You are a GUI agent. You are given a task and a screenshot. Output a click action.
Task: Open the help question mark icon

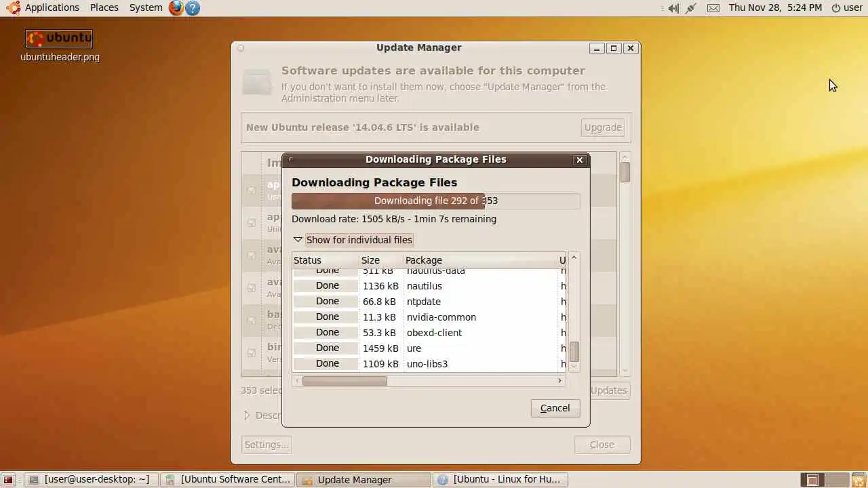[x=193, y=8]
